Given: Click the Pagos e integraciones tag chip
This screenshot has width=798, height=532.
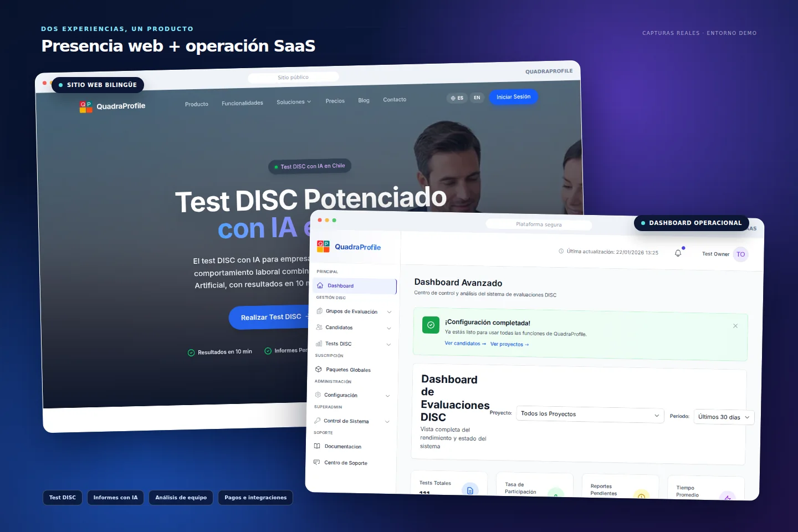Looking at the screenshot, I should pos(255,498).
